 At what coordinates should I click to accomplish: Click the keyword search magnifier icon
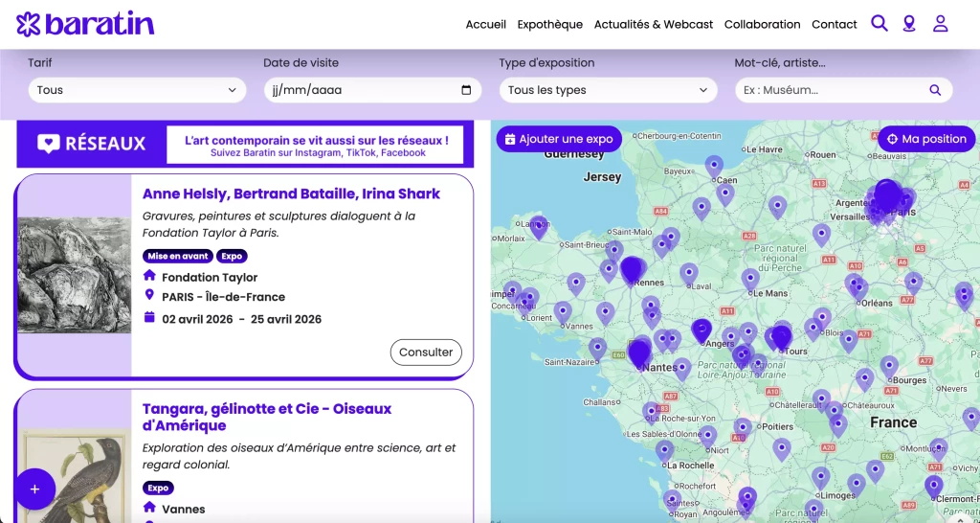pos(935,90)
